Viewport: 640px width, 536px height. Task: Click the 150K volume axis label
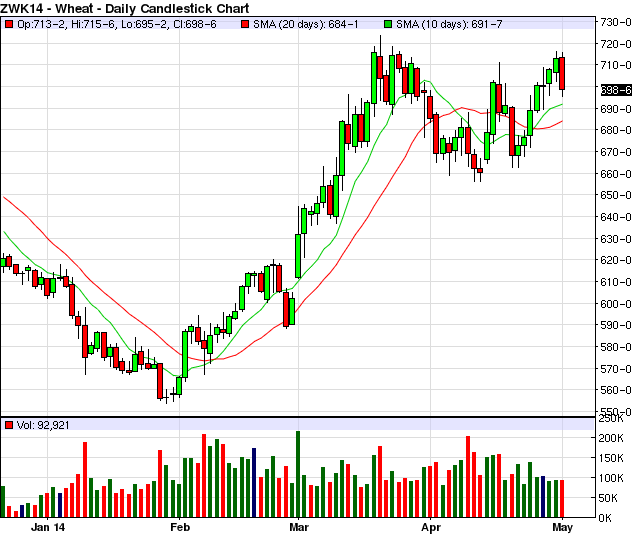[611, 458]
